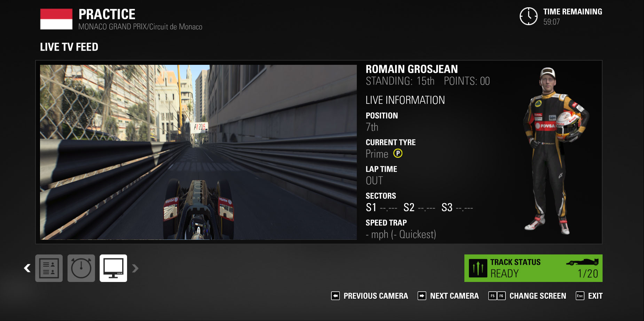Click Romain Grosjean driver portrait
The width and height of the screenshot is (644, 321).
(x=556, y=151)
